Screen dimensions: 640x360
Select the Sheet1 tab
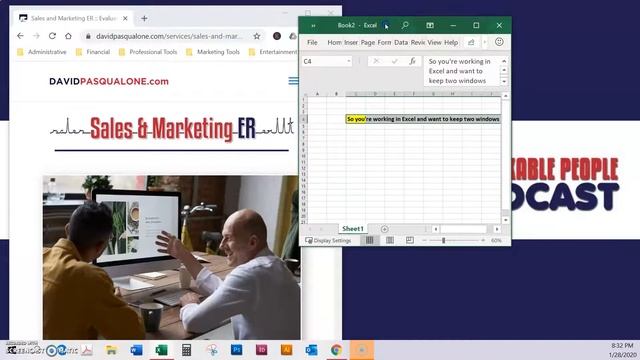pyautogui.click(x=353, y=229)
